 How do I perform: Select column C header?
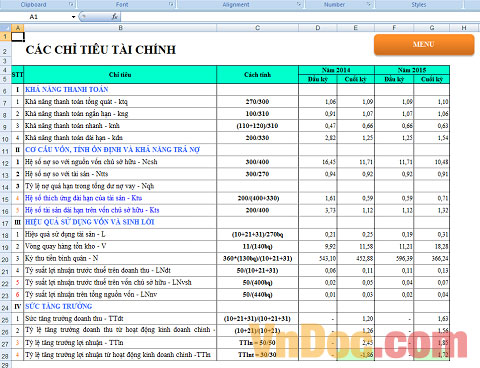(x=257, y=28)
